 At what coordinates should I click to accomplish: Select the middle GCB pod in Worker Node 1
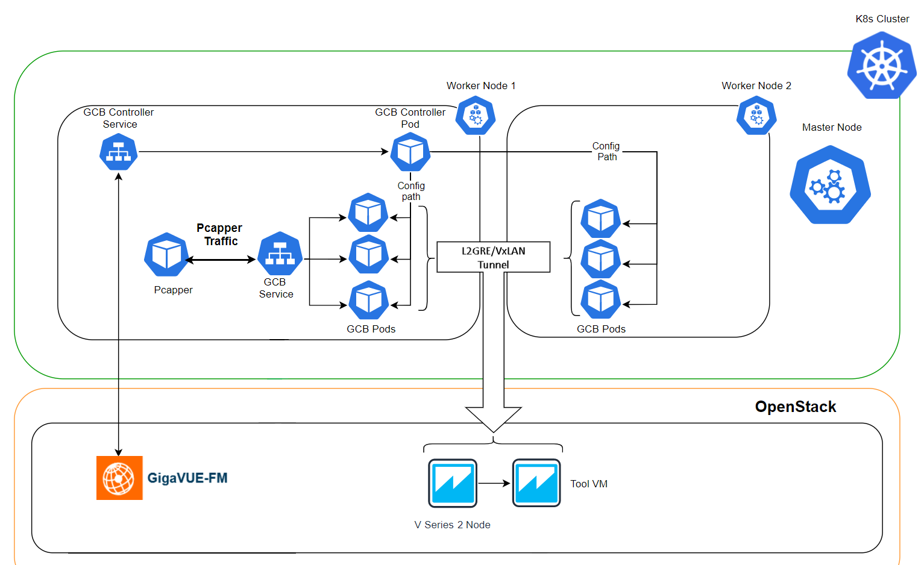click(x=368, y=254)
